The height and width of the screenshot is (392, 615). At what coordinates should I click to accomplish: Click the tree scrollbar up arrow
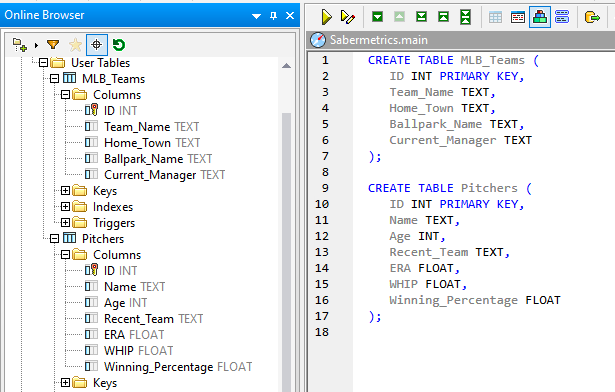click(286, 66)
